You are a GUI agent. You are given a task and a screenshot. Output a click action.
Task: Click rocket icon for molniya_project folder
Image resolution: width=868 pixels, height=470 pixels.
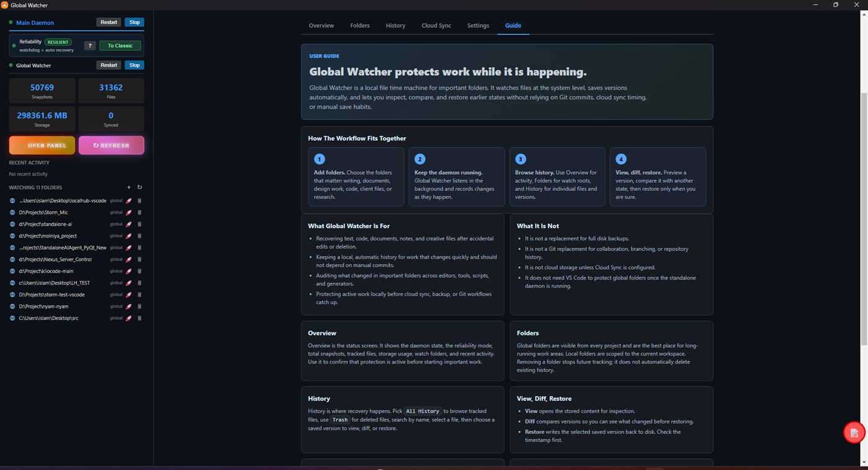(x=129, y=236)
